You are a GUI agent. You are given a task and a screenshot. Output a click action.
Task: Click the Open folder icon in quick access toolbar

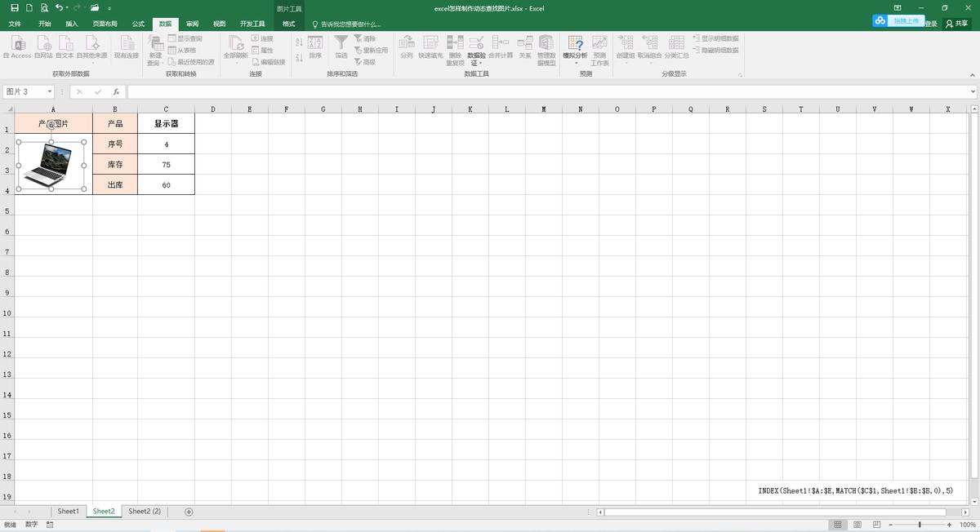point(95,7)
